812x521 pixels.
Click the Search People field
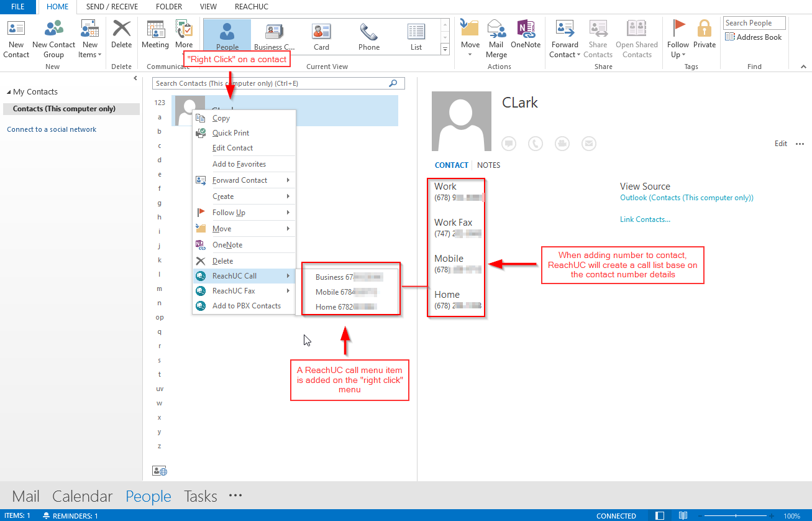[x=754, y=23]
